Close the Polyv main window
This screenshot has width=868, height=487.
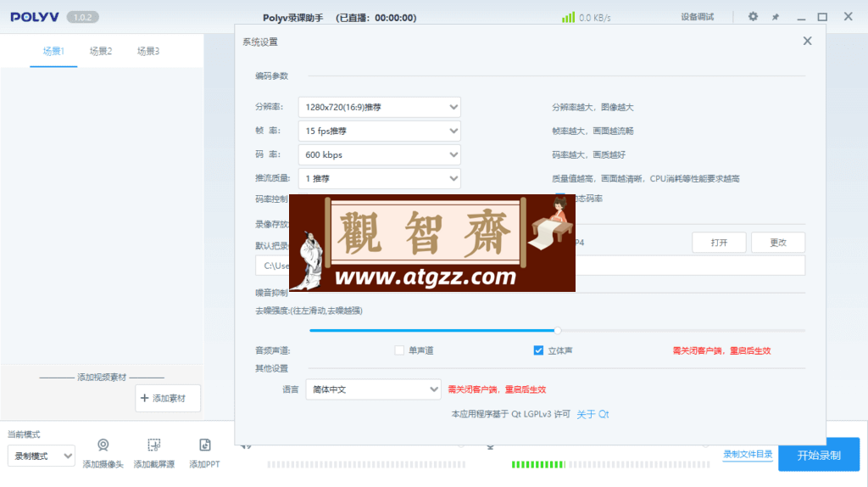pyautogui.click(x=848, y=17)
